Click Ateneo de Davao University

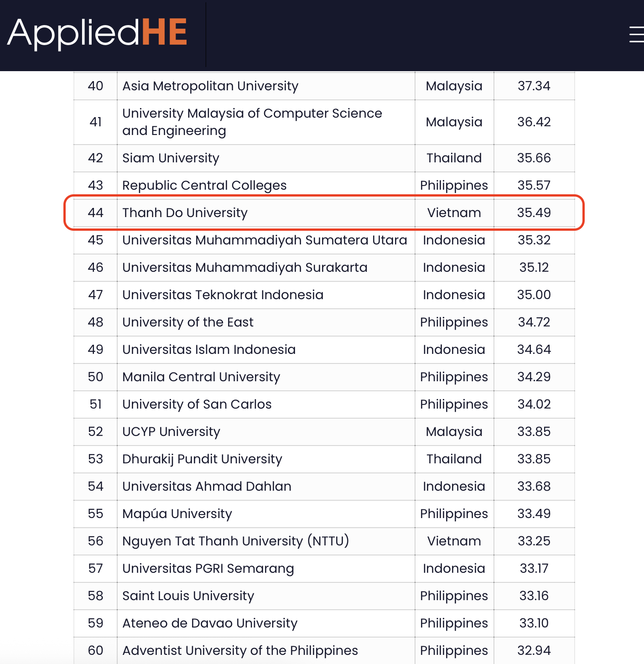(x=209, y=623)
